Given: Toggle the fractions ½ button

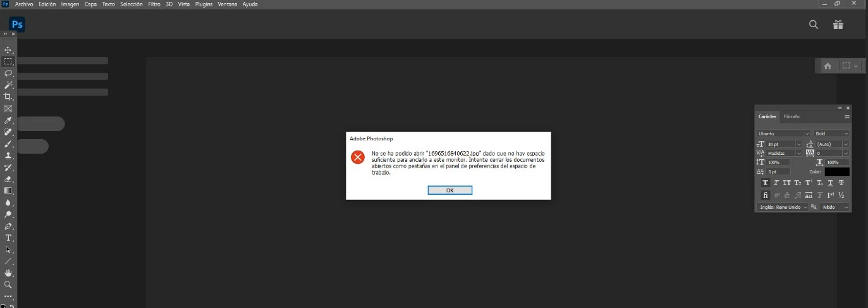Looking at the screenshot, I should point(841,195).
